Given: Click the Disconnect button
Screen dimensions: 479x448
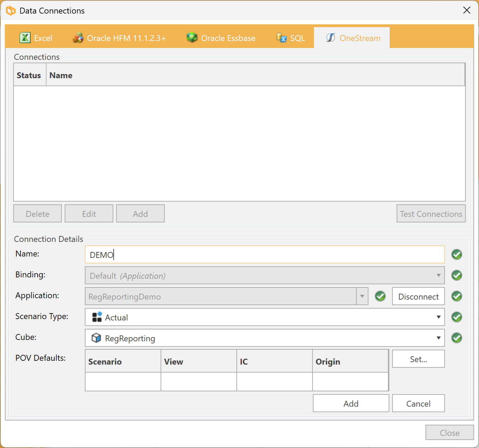Looking at the screenshot, I should pyautogui.click(x=419, y=296).
